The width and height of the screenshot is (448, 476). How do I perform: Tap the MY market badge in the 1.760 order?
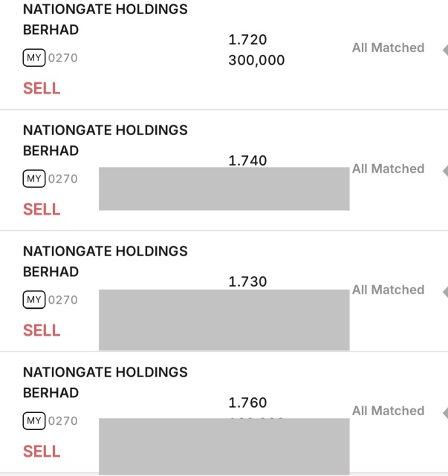(x=34, y=420)
